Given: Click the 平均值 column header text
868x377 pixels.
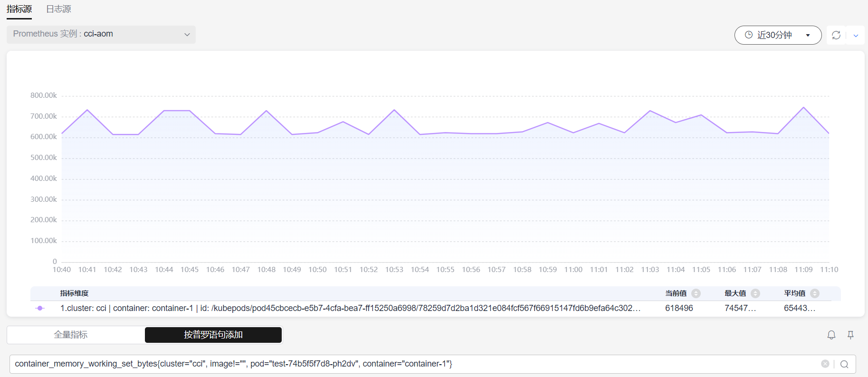Looking at the screenshot, I should tap(795, 293).
